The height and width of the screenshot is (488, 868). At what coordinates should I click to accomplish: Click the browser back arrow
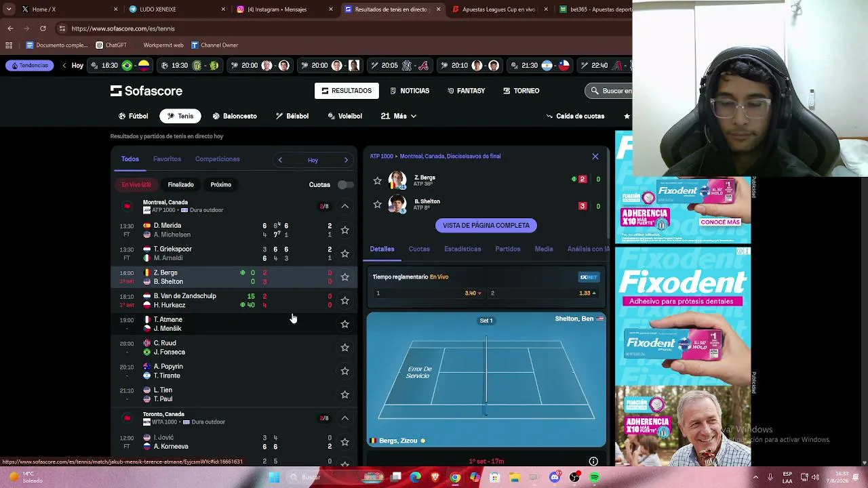(10, 28)
